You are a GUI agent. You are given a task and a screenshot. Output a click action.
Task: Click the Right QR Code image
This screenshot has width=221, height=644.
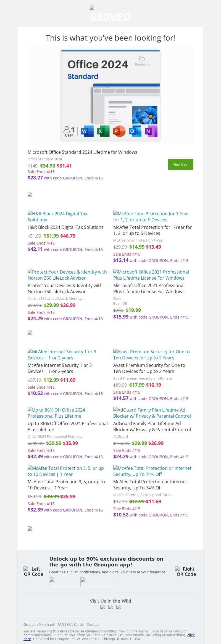[186, 571]
